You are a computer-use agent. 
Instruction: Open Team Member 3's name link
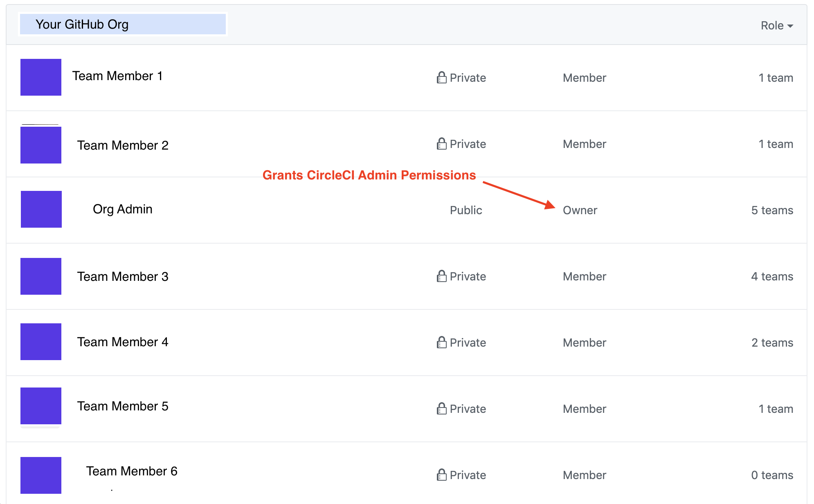click(x=123, y=276)
